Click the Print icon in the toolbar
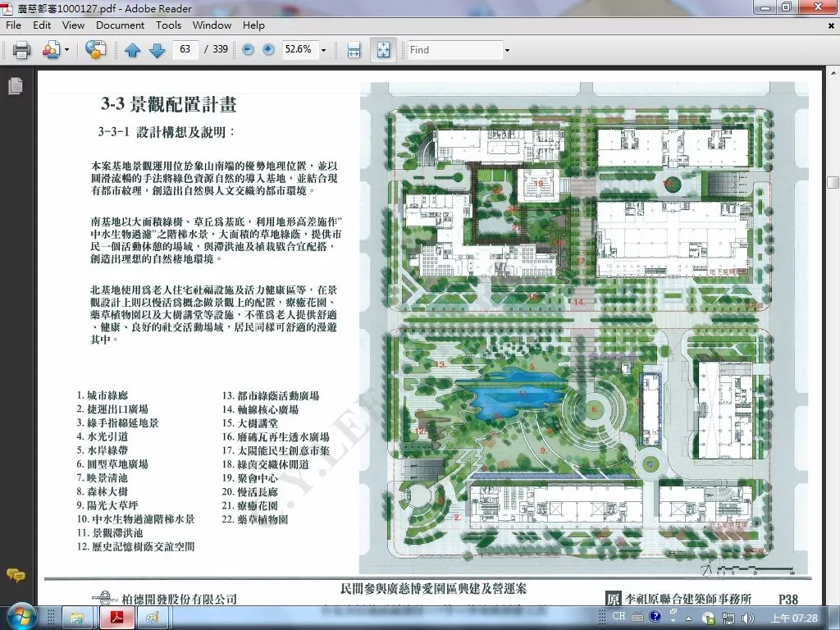Screen dimensions: 840x630 (21, 50)
